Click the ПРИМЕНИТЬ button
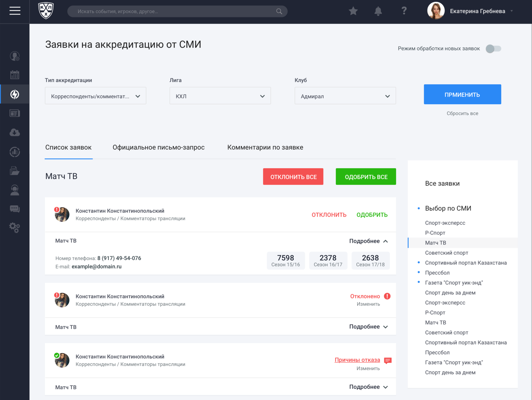This screenshot has width=532, height=400. tap(462, 94)
